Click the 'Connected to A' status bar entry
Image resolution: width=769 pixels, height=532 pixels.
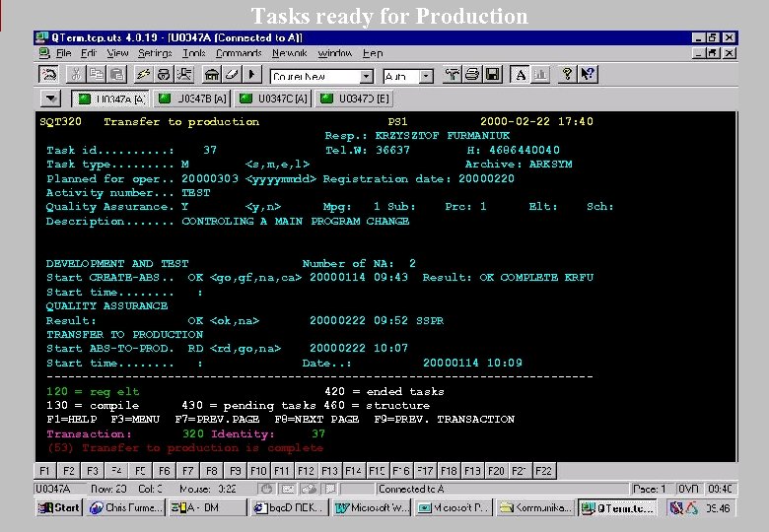pos(411,489)
